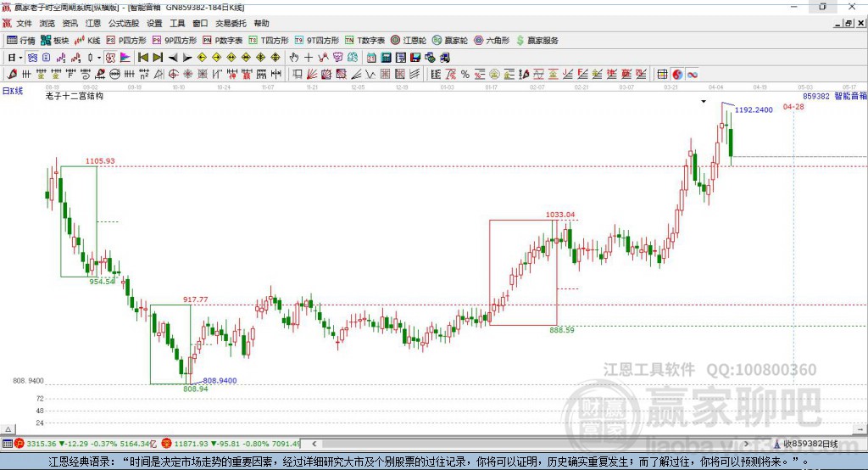Viewport: 868px width, 470px height.
Task: Open the 9T四方形 tool
Action: click(x=317, y=41)
